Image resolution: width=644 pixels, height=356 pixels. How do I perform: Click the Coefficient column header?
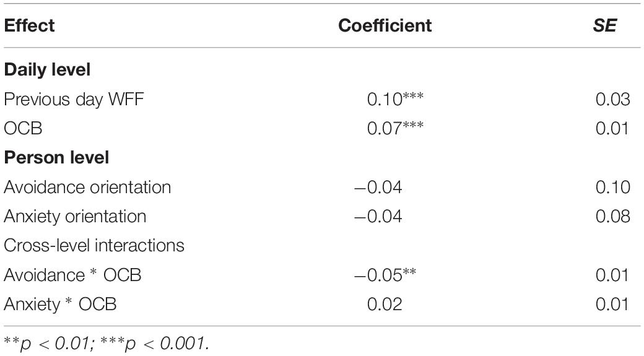[x=385, y=25]
